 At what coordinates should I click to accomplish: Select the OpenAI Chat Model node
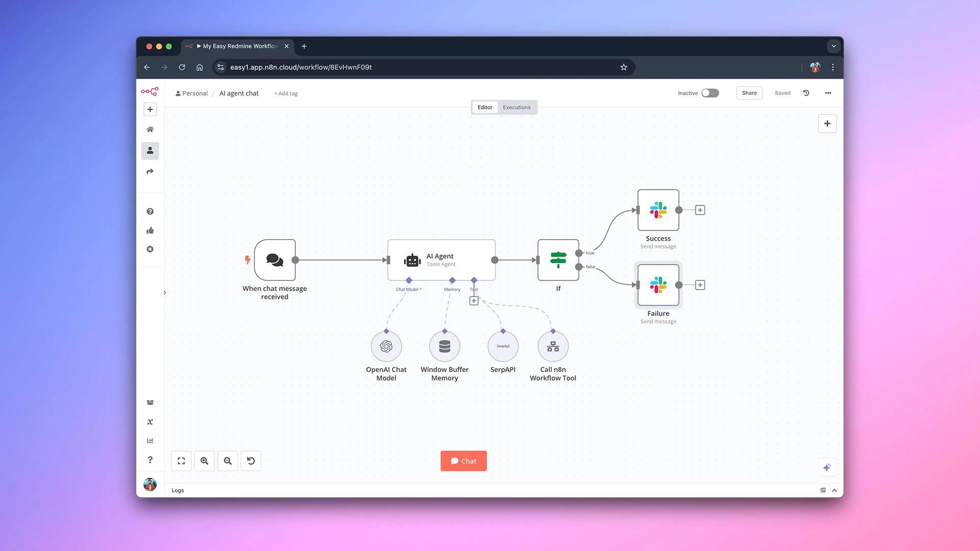[386, 346]
